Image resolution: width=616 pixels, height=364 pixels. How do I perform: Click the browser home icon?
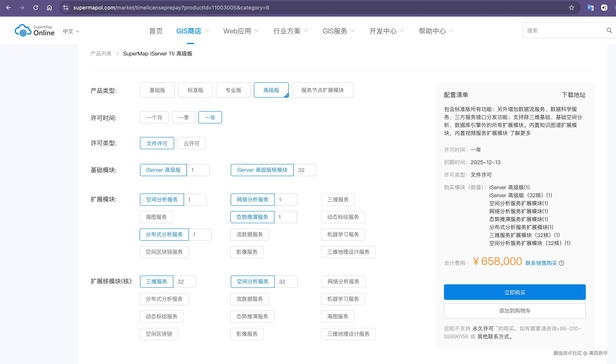(x=49, y=8)
